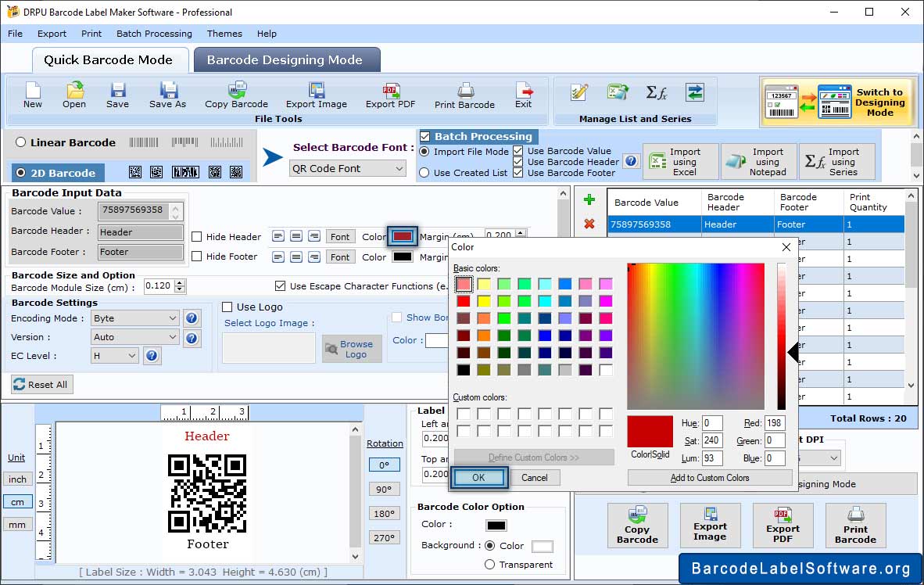The width and height of the screenshot is (924, 585).
Task: Select Transparent background option
Action: (x=489, y=565)
